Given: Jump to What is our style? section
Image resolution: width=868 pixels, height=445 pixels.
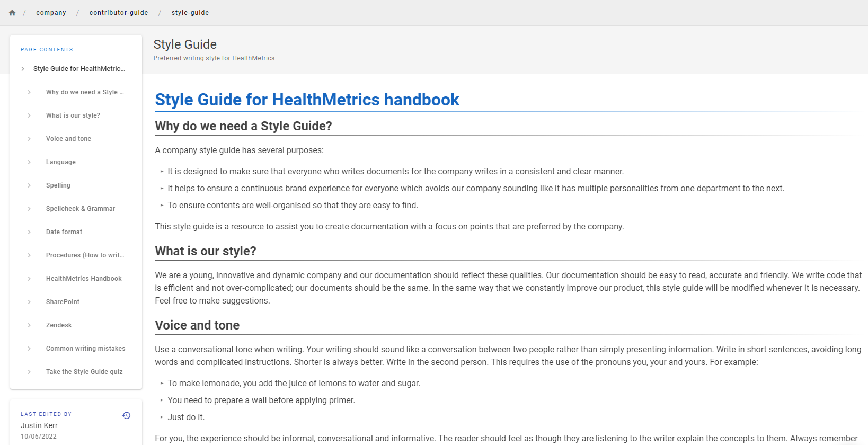Looking at the screenshot, I should click(x=73, y=115).
